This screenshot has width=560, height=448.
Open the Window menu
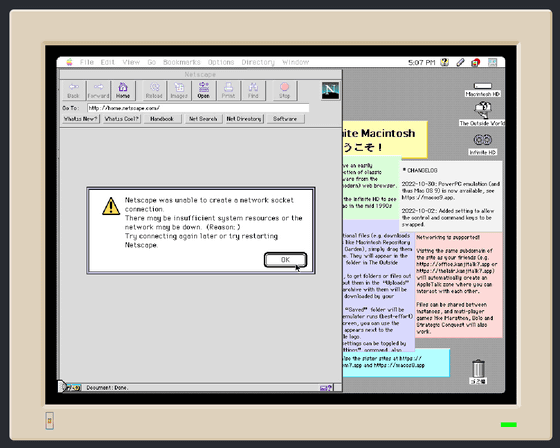(x=296, y=62)
